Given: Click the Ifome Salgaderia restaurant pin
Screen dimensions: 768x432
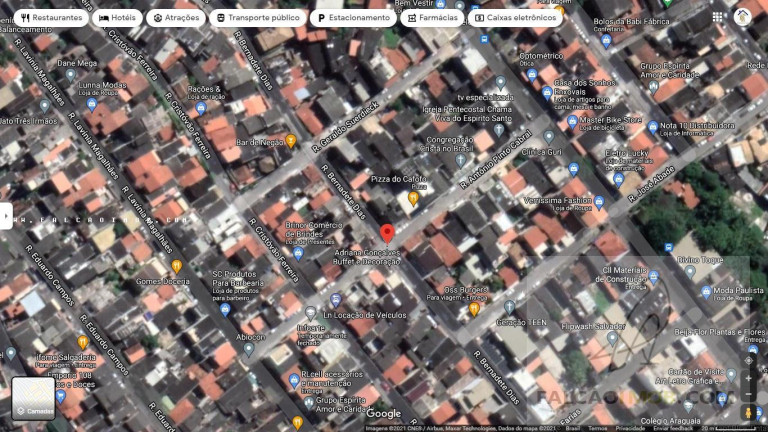Looking at the screenshot, I should coord(82,342).
